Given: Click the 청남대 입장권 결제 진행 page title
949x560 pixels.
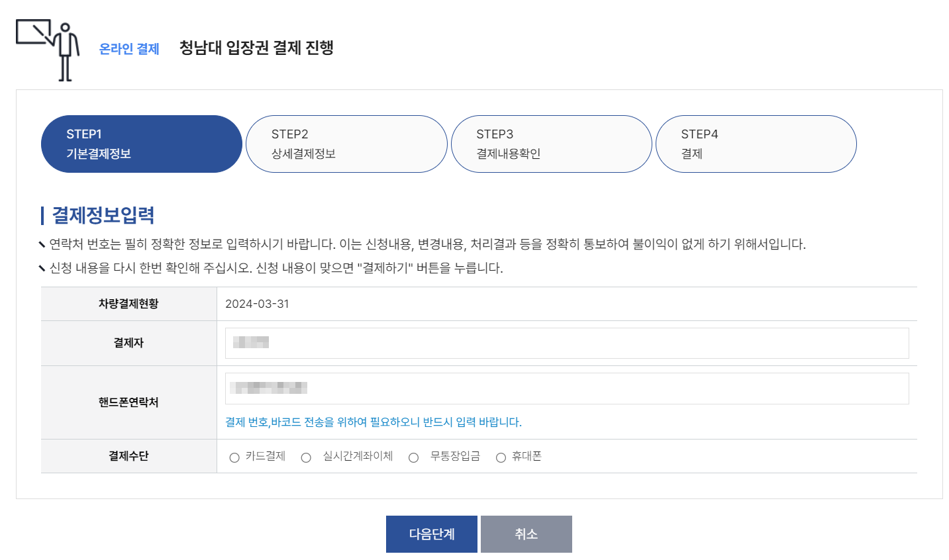Looking at the screenshot, I should click(256, 46).
